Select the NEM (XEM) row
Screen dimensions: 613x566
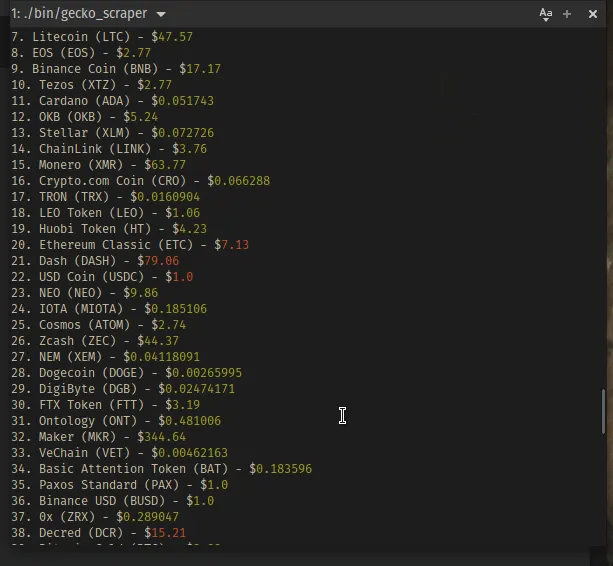[106, 357]
